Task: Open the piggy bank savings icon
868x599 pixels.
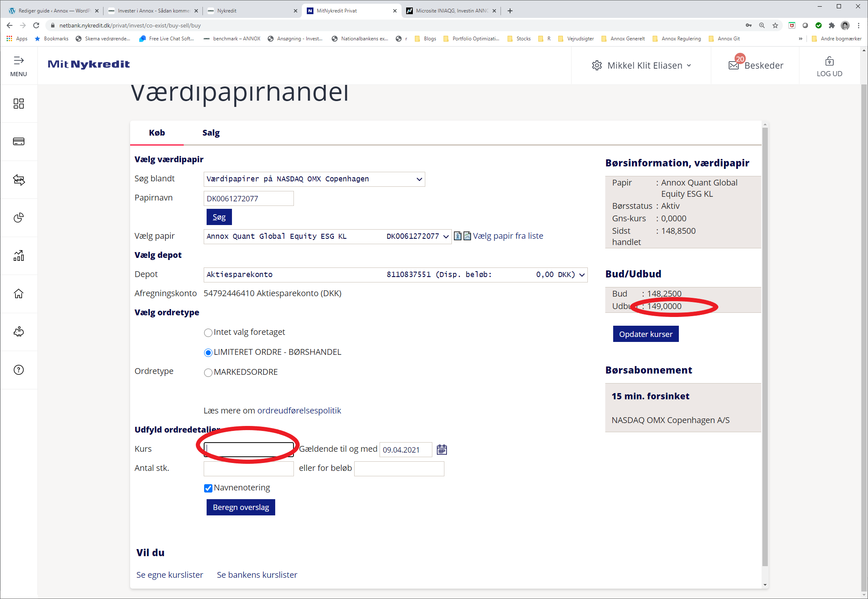Action: click(x=19, y=332)
